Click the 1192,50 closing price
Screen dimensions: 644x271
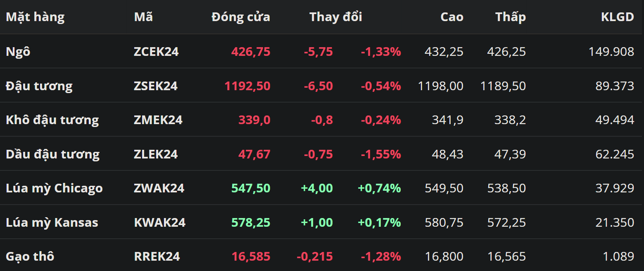click(247, 86)
